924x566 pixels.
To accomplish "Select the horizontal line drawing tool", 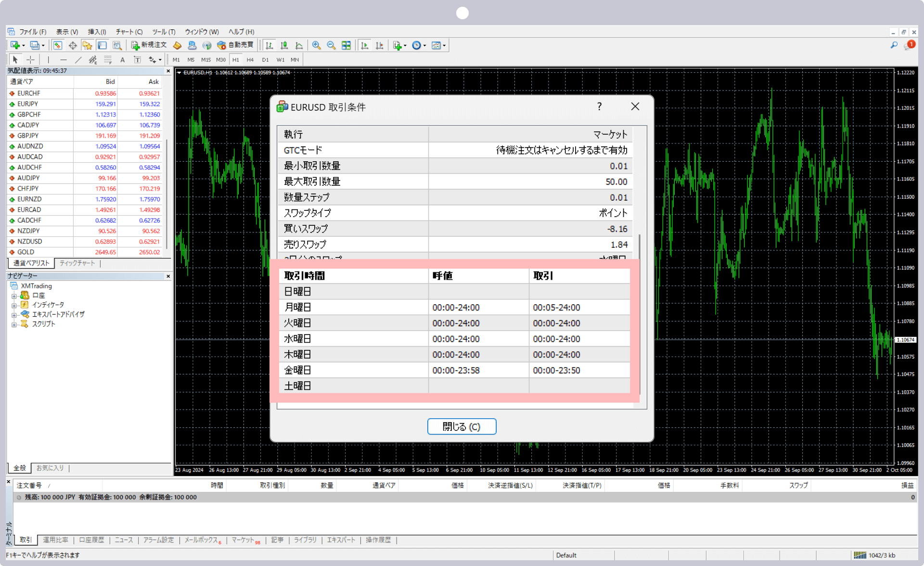I will pos(63,60).
